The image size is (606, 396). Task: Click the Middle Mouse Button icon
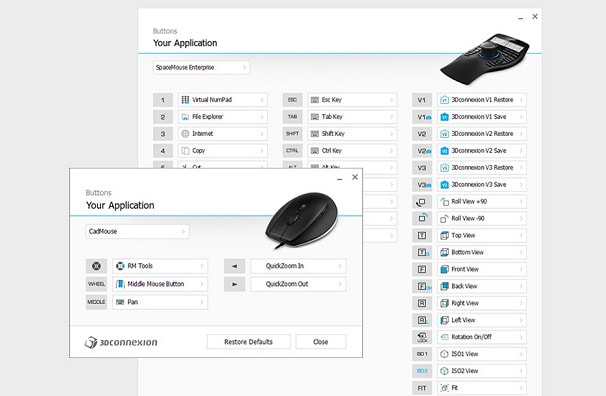[x=120, y=284]
